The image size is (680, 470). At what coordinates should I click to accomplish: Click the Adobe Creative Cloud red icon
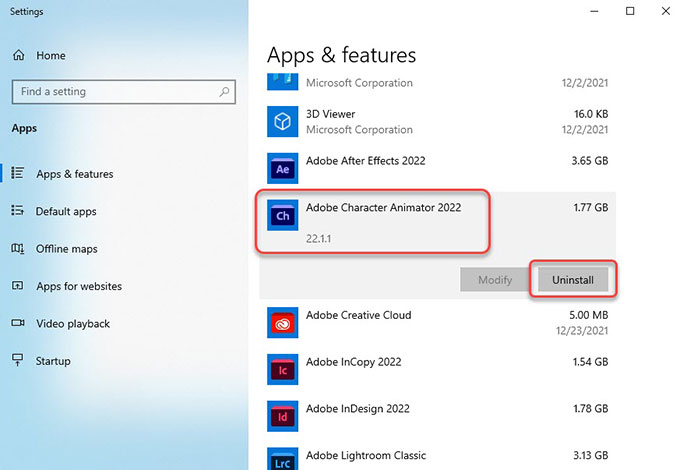pyautogui.click(x=282, y=323)
